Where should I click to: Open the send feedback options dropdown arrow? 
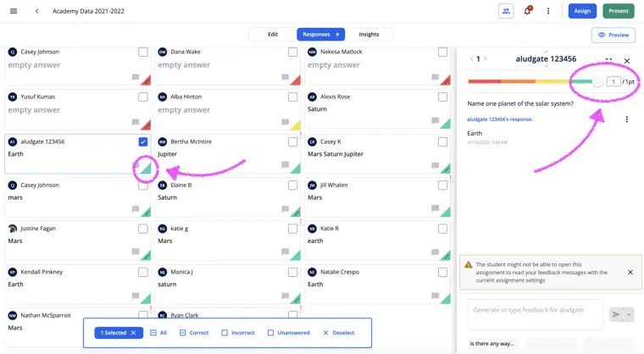tap(629, 314)
